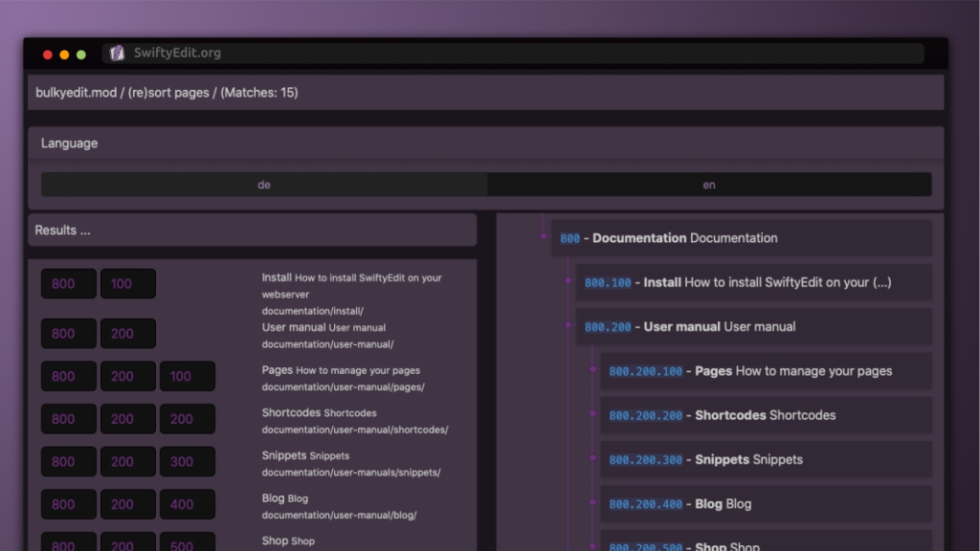The image size is (980, 551).
Task: Select the 800.100 Install tree item
Action: click(754, 282)
